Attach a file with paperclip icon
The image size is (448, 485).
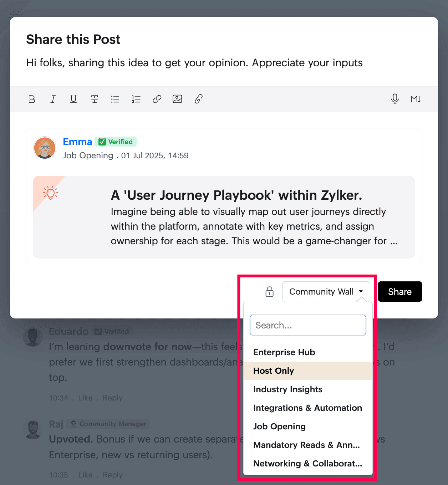pos(199,99)
